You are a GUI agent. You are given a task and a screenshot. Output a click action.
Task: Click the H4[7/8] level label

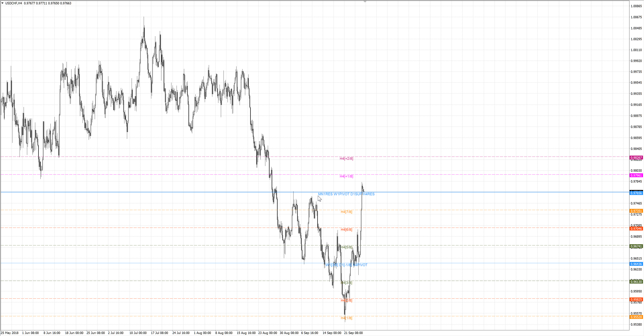pos(346,212)
